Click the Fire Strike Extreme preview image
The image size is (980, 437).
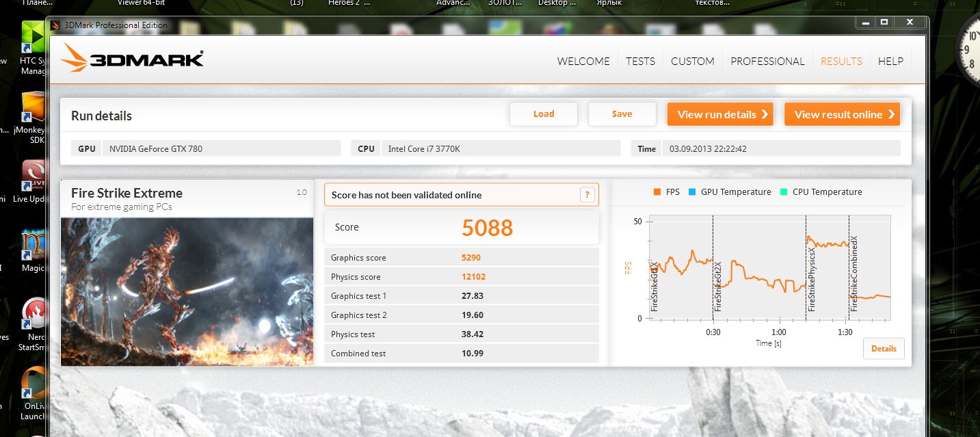(x=187, y=291)
